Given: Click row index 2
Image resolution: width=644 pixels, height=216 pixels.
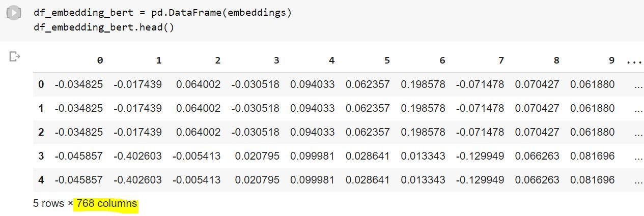Looking at the screenshot, I should click(41, 132).
